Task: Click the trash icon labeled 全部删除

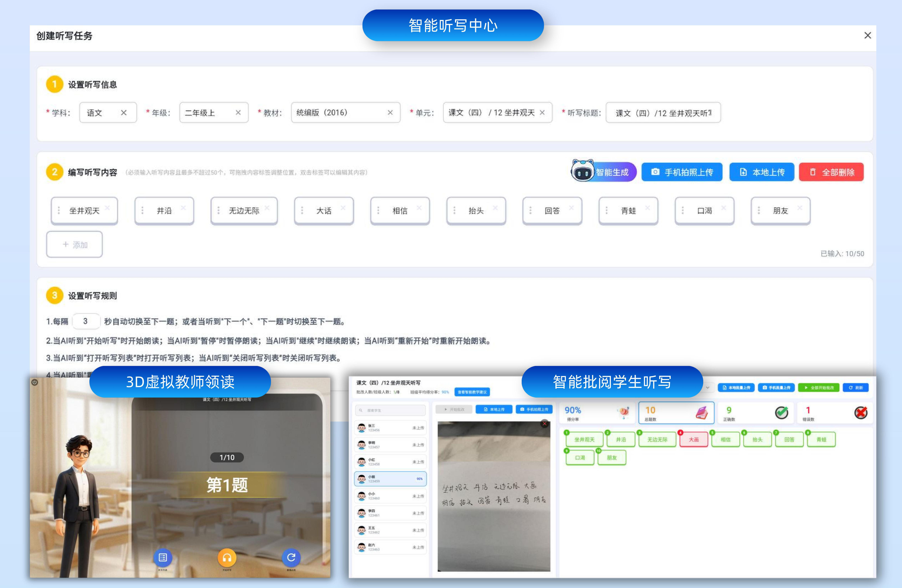Action: (x=812, y=172)
